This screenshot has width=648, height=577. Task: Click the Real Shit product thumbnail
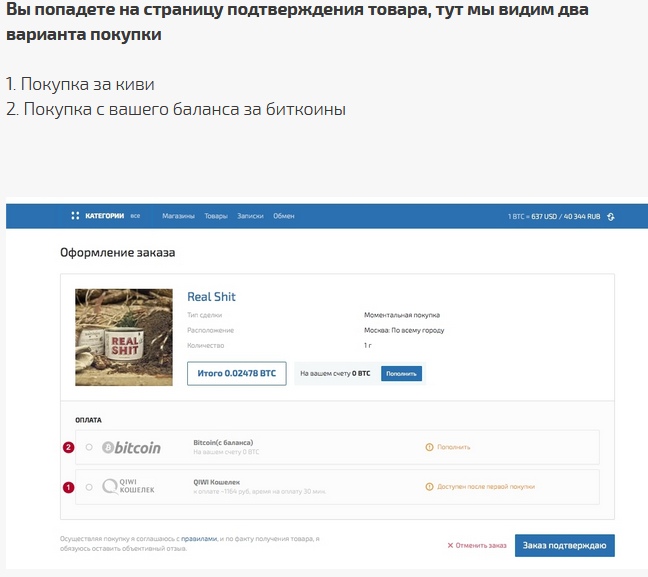(x=124, y=337)
